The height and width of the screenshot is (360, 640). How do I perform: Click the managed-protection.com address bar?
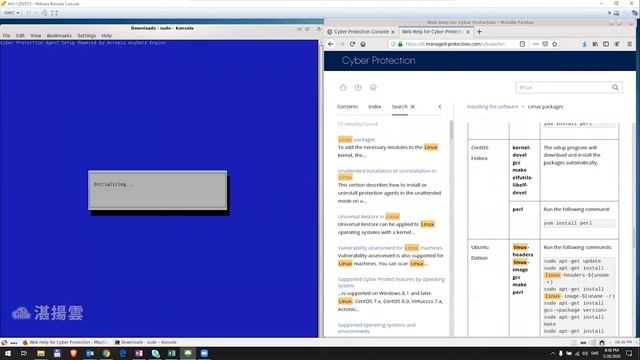point(456,44)
